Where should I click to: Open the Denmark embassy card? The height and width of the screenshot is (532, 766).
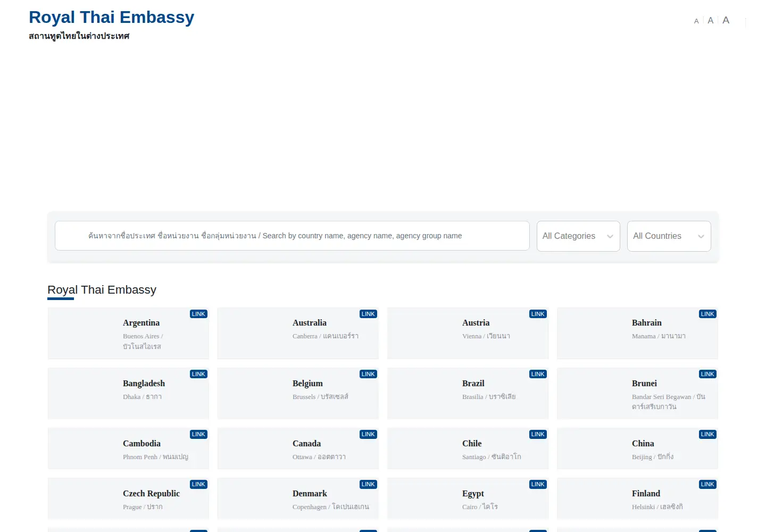click(x=298, y=498)
